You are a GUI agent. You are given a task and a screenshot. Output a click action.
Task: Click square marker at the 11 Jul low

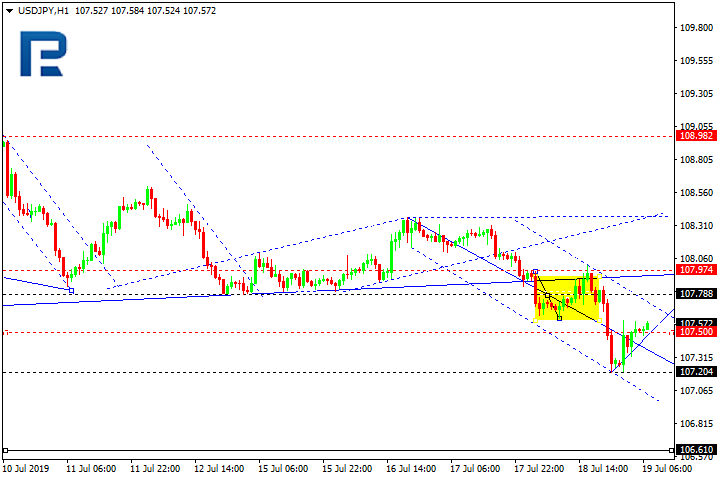[70, 290]
